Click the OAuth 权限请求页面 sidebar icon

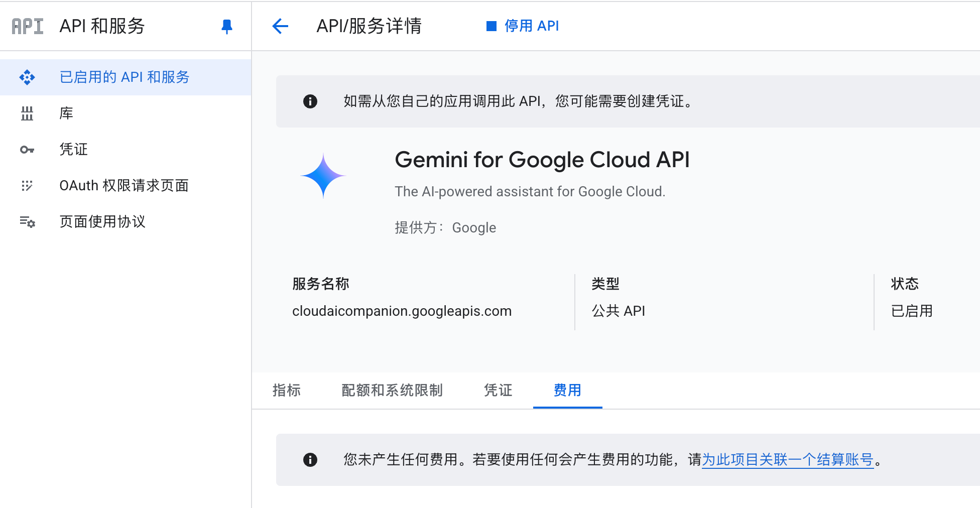pos(27,186)
